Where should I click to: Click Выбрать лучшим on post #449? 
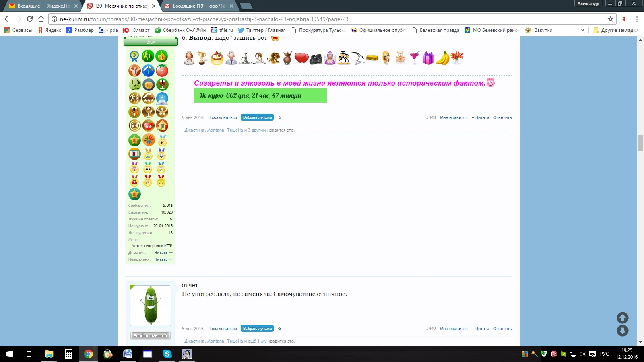coord(258,329)
